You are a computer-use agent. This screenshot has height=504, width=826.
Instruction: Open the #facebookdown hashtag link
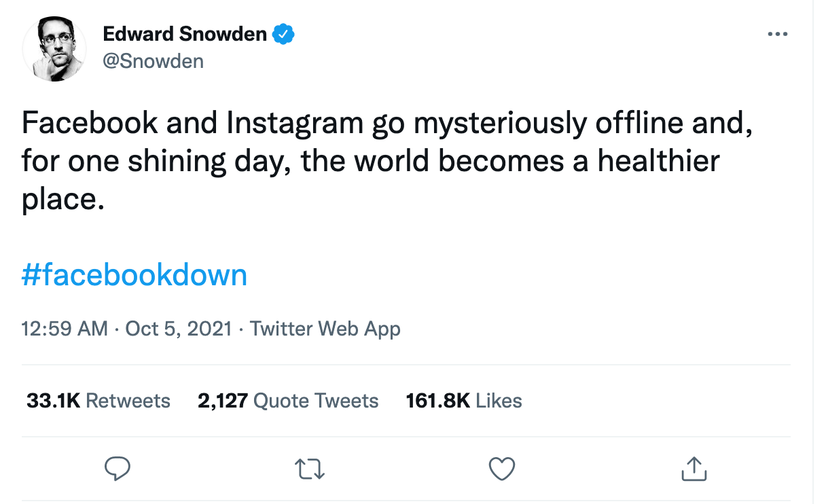(x=134, y=275)
